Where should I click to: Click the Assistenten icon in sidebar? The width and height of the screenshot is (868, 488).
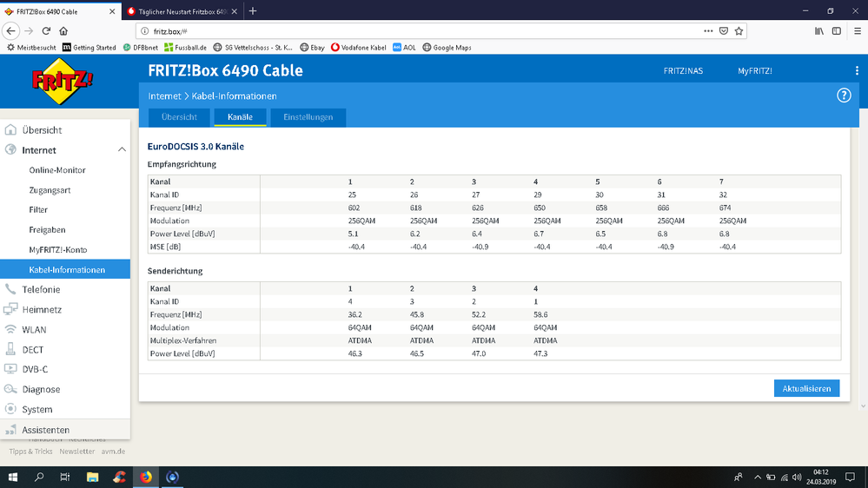click(x=10, y=429)
